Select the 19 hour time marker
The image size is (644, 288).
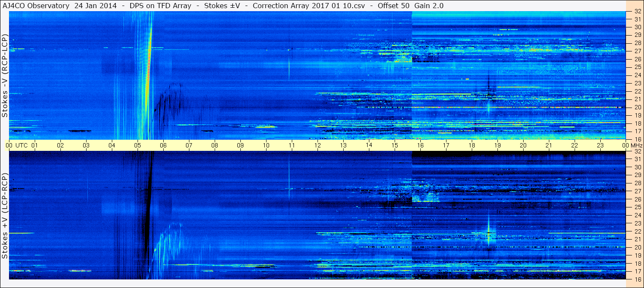[x=497, y=145]
